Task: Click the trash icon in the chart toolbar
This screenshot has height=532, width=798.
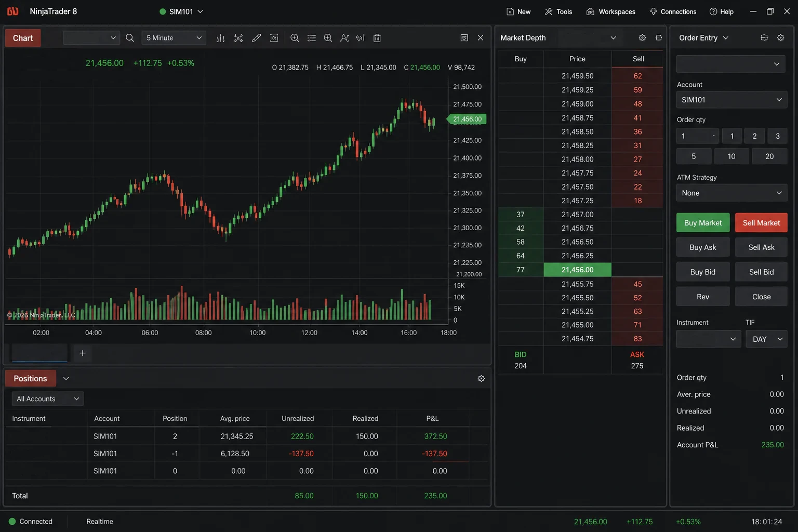Action: click(377, 38)
